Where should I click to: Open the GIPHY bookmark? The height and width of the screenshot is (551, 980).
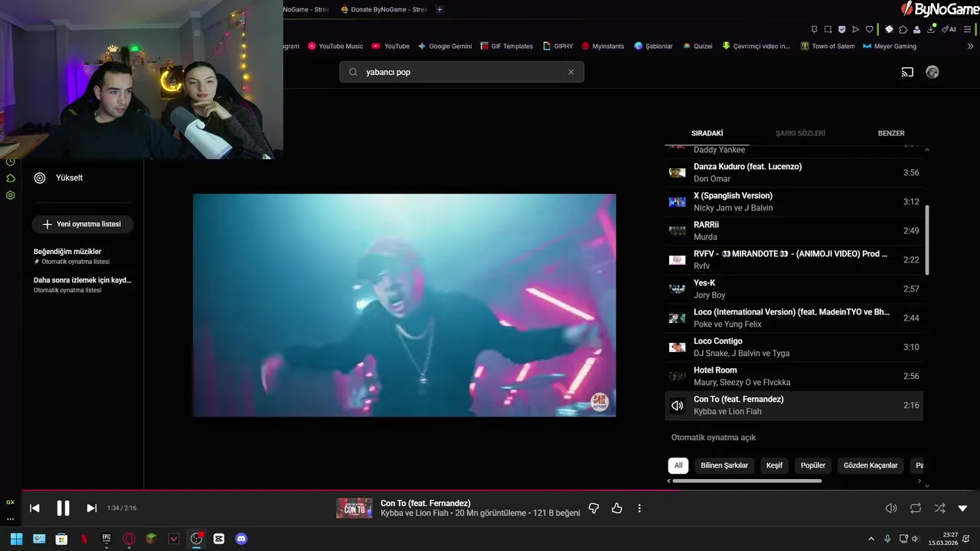pos(558,46)
